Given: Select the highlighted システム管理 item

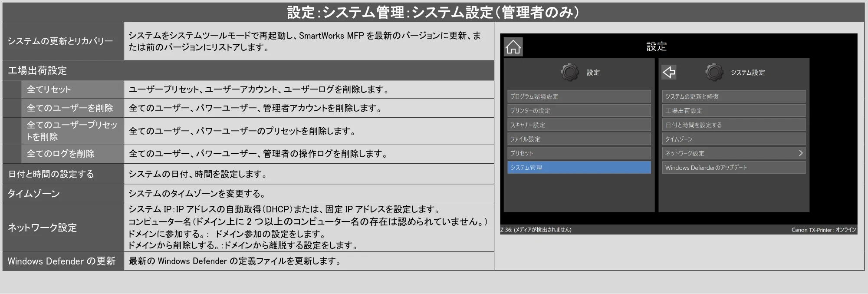Looking at the screenshot, I should pyautogui.click(x=579, y=168).
